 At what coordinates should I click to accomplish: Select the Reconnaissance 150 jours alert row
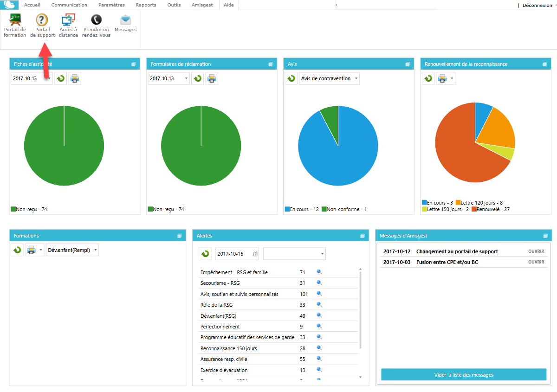click(278, 348)
